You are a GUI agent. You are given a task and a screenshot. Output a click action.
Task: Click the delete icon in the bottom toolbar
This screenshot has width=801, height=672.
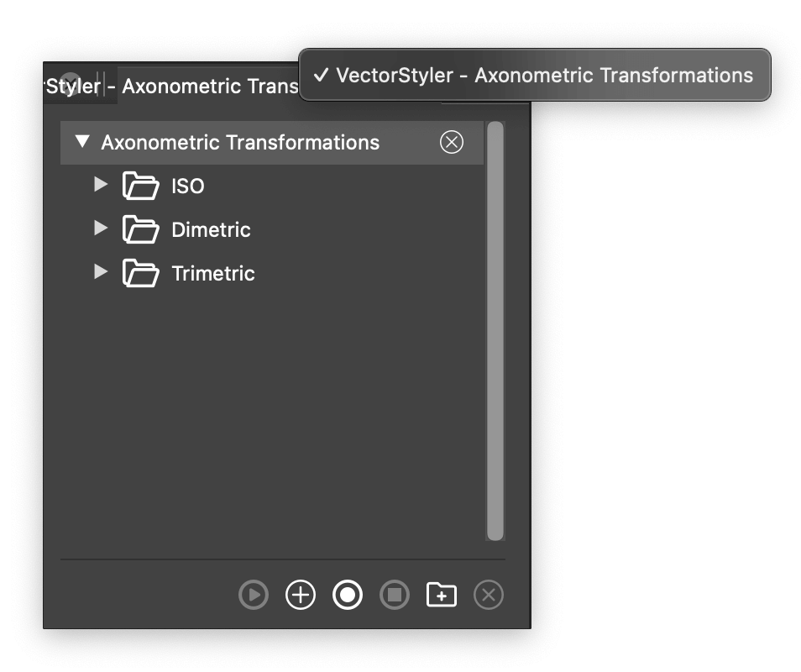pyautogui.click(x=489, y=596)
